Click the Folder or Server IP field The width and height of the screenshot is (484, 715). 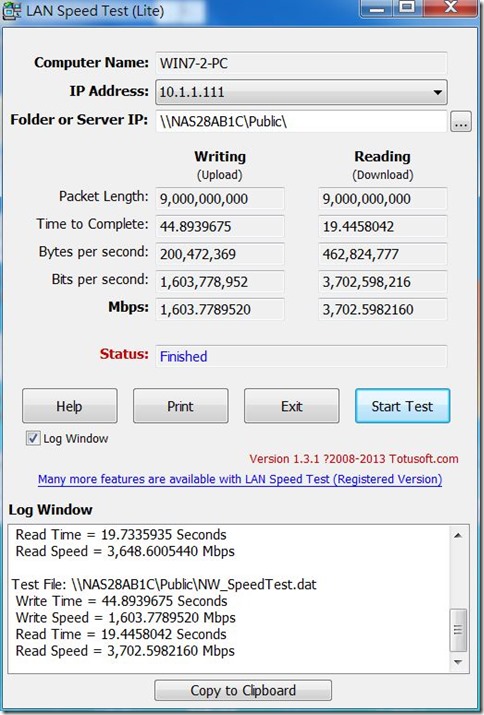[301, 121]
